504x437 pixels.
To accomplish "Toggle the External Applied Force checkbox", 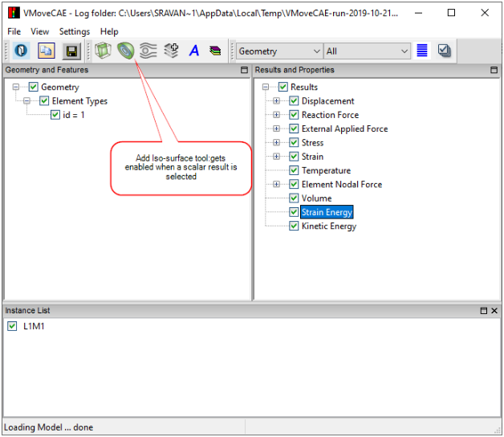I will point(294,129).
